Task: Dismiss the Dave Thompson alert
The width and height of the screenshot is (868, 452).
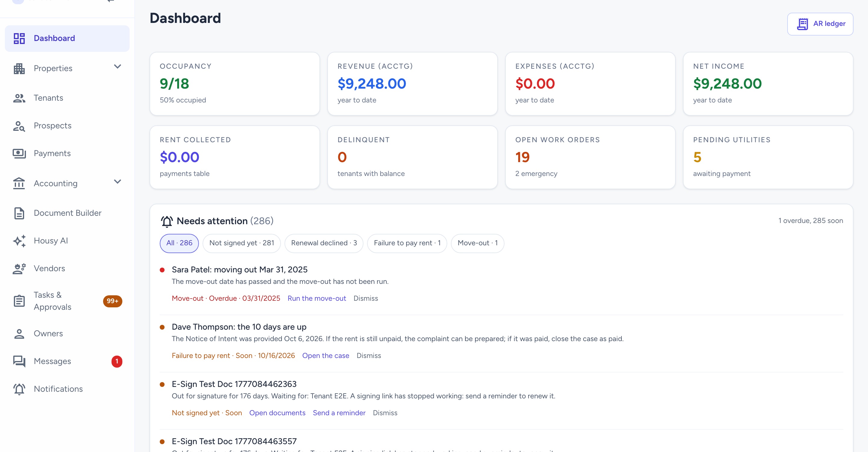Action: (369, 356)
